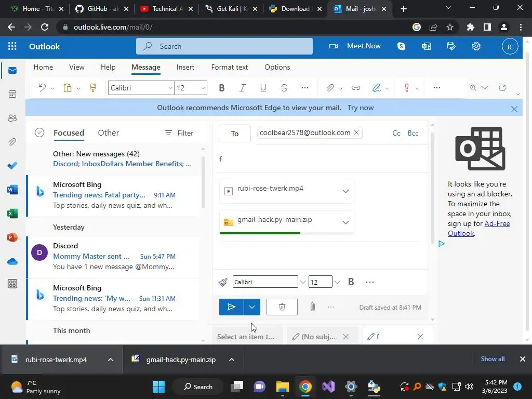
Task: Click the Outlook Search box
Action: [x=224, y=46]
